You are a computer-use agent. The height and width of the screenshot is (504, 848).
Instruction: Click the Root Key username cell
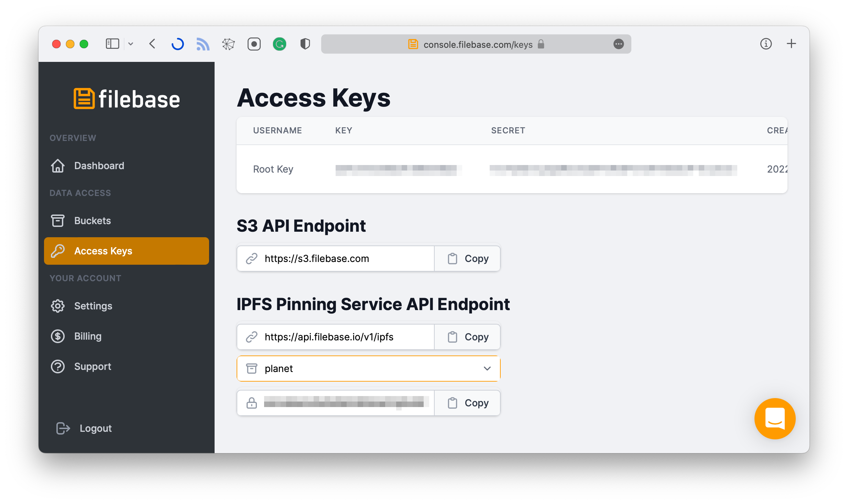tap(273, 169)
